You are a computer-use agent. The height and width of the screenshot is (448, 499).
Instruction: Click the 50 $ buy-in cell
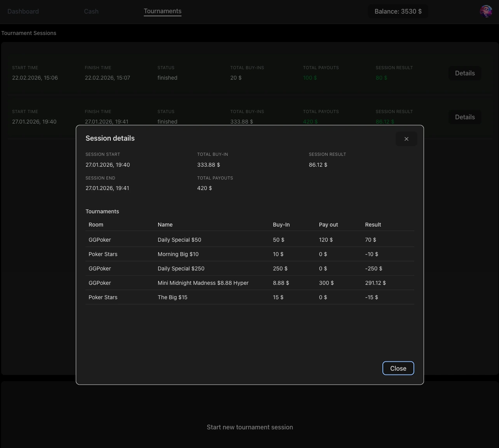[x=279, y=240]
